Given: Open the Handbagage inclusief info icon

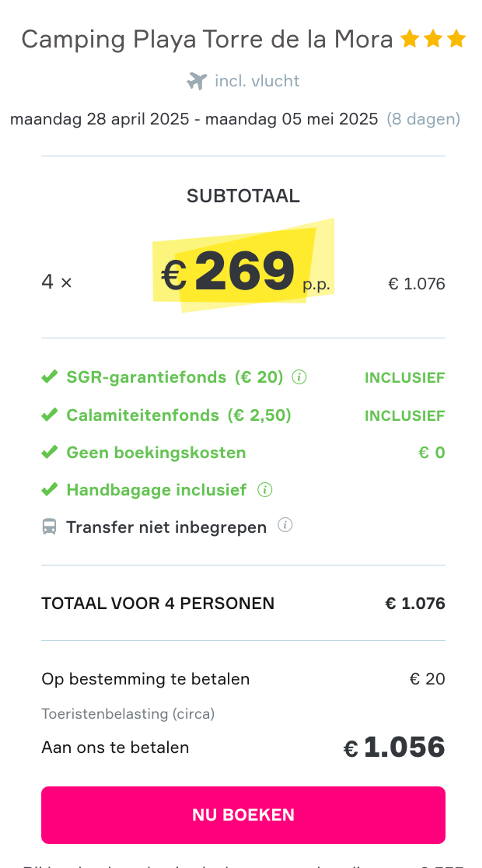Looking at the screenshot, I should tap(265, 490).
